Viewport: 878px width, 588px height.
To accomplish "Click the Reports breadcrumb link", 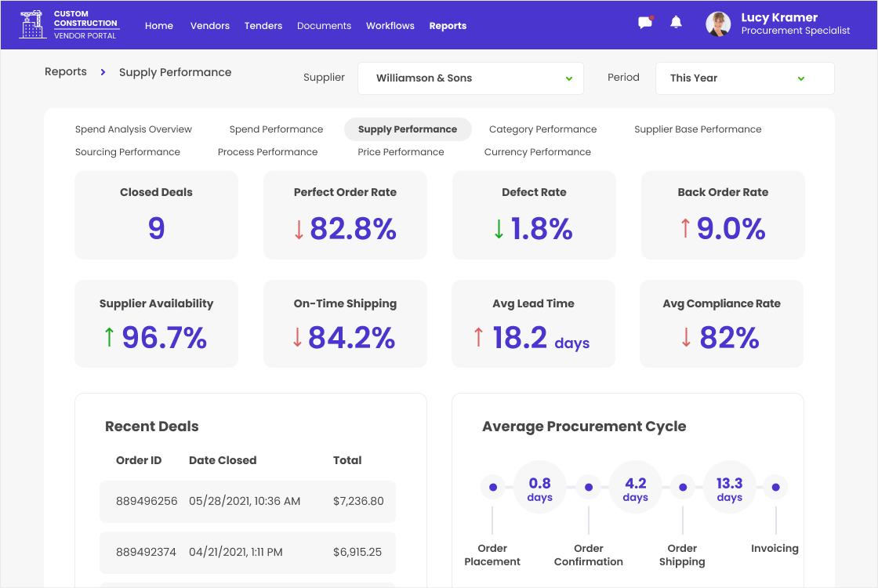I will click(66, 72).
